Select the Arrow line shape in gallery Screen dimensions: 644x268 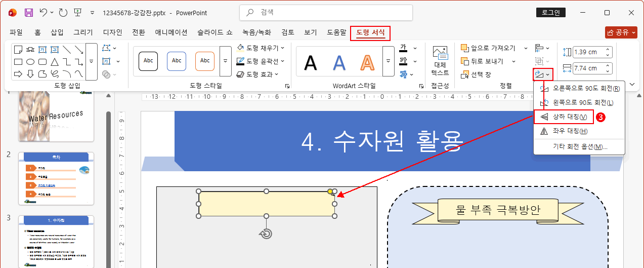79,49
